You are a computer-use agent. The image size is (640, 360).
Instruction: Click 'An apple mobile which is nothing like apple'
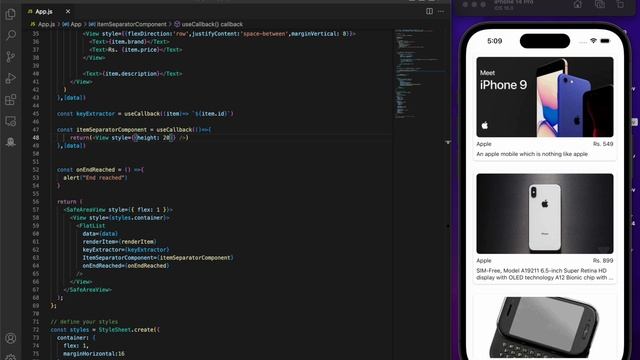pyautogui.click(x=532, y=154)
